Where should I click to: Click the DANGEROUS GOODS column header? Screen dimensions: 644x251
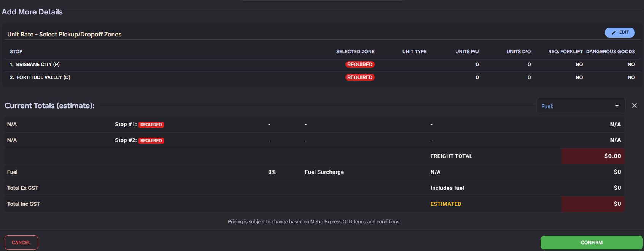[x=611, y=52]
